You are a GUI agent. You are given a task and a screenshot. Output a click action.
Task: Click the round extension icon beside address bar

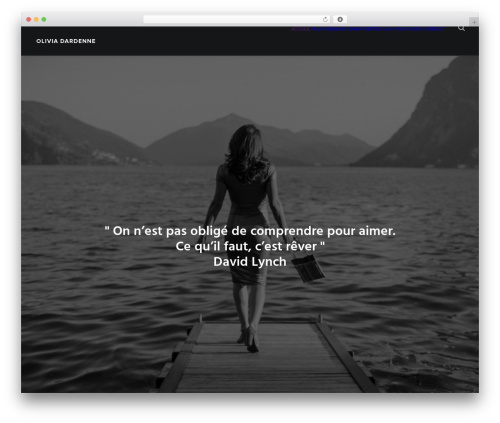click(x=340, y=19)
